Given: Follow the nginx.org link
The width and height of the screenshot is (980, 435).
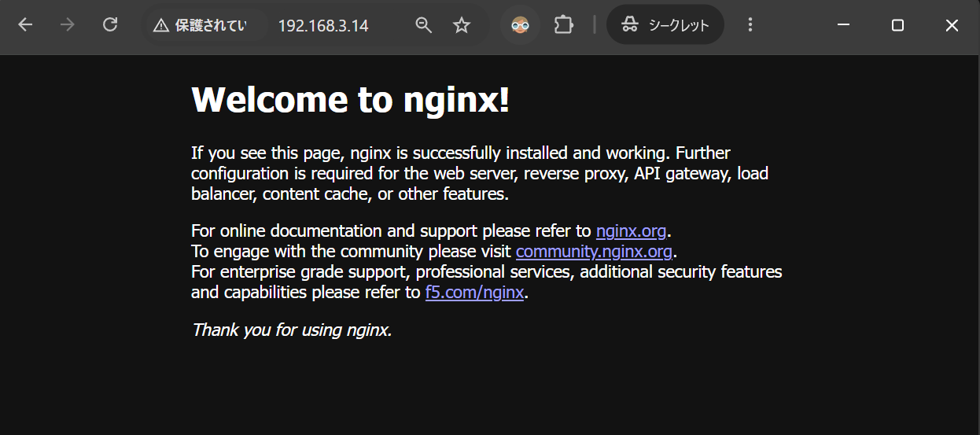Looking at the screenshot, I should pyautogui.click(x=631, y=231).
